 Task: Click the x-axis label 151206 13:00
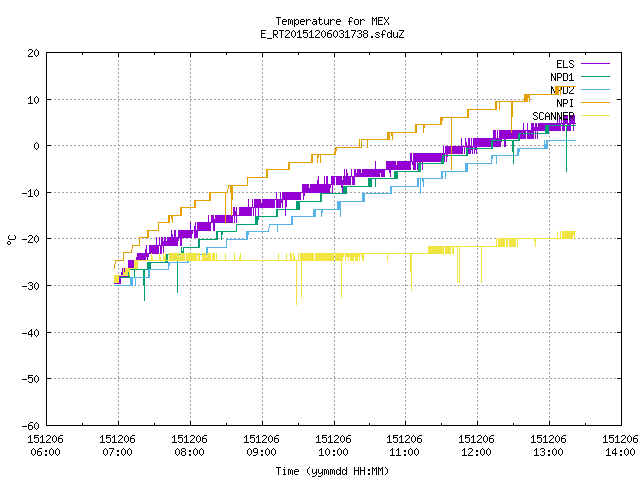(x=548, y=446)
